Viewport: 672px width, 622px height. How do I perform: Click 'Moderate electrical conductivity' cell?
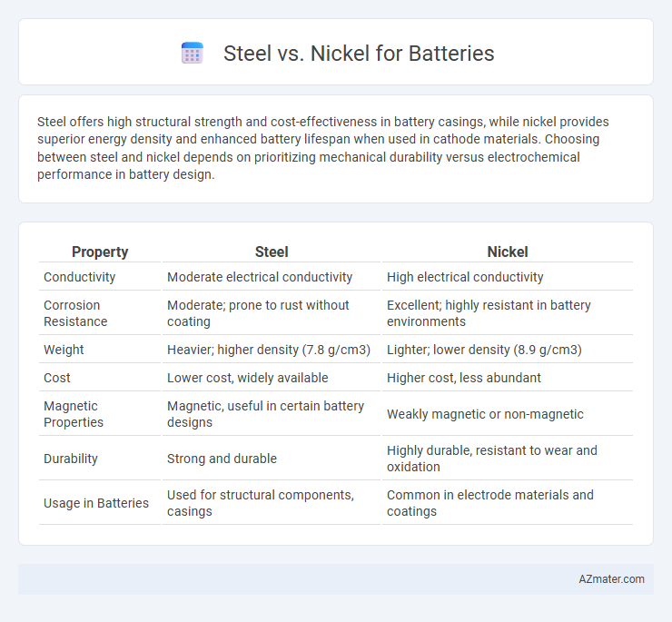pyautogui.click(x=260, y=277)
